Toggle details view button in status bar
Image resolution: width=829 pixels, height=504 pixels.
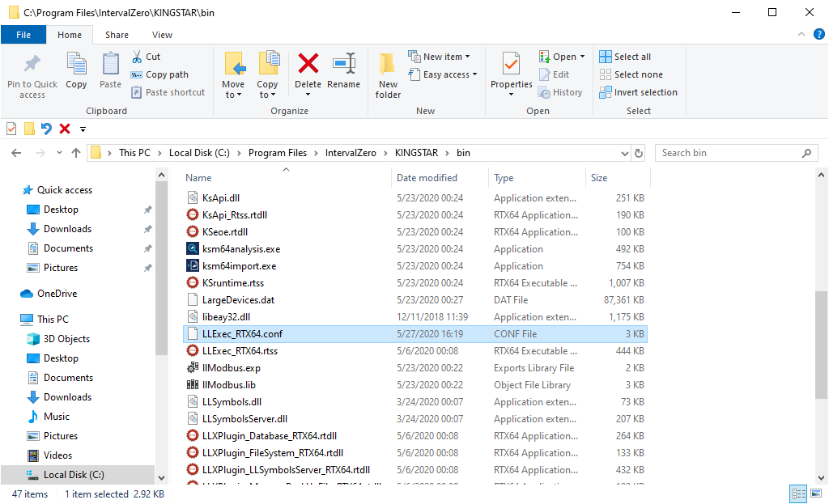pyautogui.click(x=797, y=494)
